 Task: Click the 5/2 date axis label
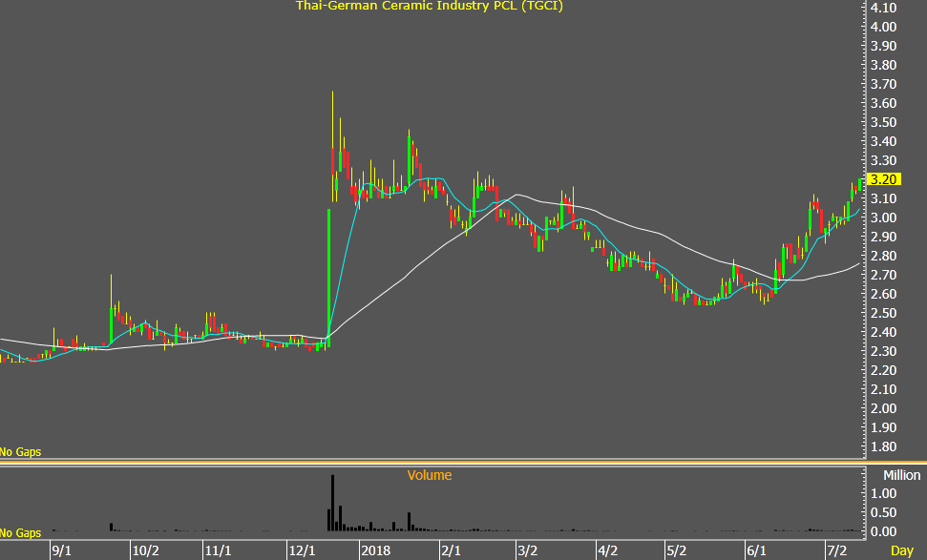(677, 550)
